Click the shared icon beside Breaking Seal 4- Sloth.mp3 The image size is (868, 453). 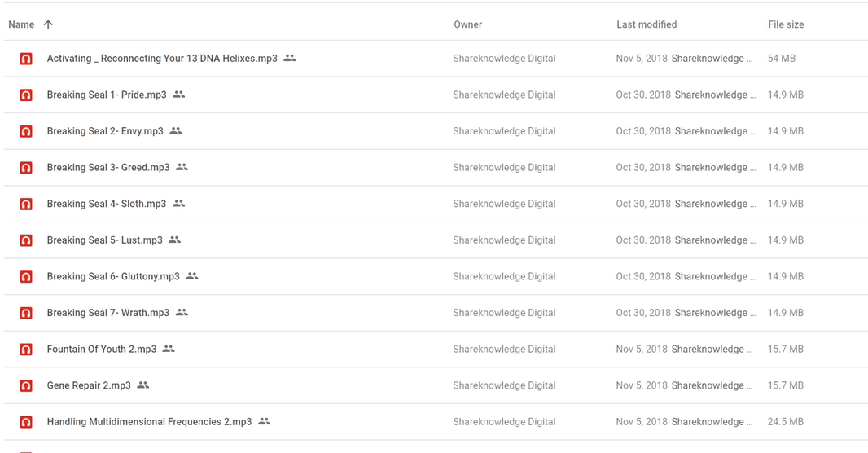[179, 204]
